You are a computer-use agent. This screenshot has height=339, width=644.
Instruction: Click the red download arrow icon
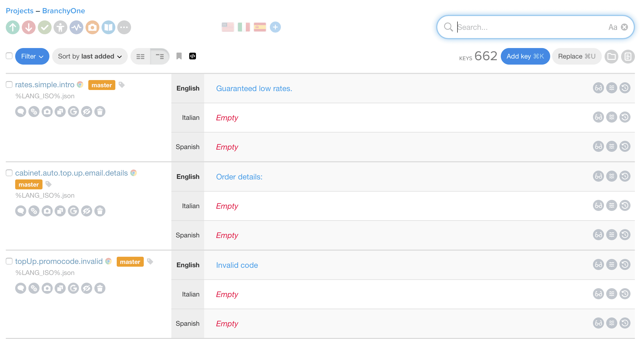click(29, 27)
